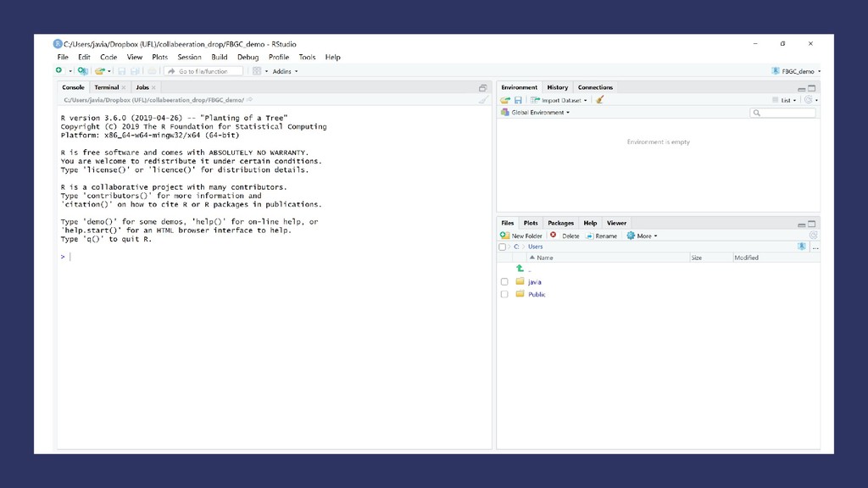Open the Session menu

pyautogui.click(x=189, y=57)
